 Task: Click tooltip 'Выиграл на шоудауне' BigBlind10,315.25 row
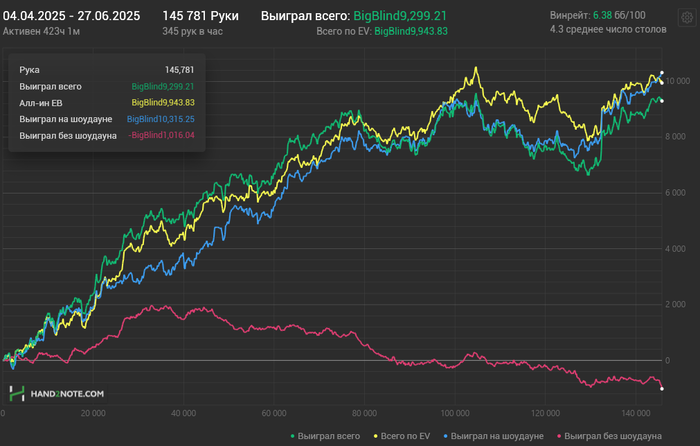click(x=107, y=119)
